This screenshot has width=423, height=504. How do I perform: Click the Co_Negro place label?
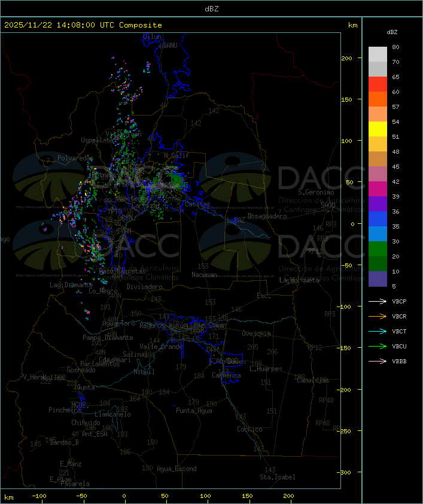tap(103, 291)
